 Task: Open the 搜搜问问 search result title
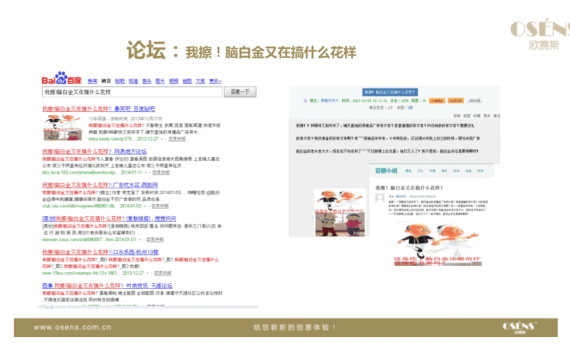109,219
